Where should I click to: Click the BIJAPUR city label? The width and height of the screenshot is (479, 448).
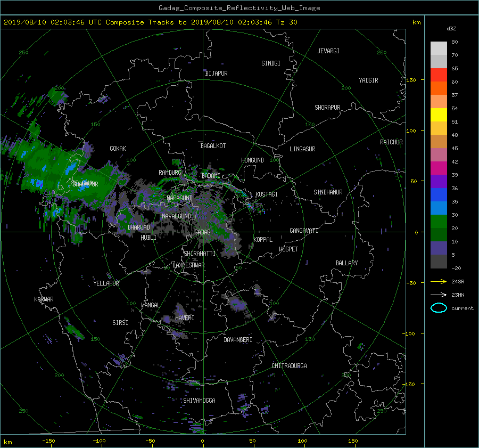pos(216,74)
